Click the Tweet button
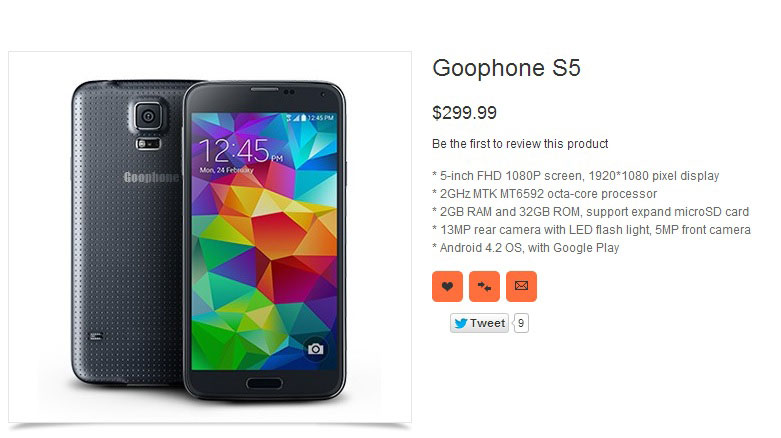Image resolution: width=781 pixels, height=438 pixels. [479, 323]
